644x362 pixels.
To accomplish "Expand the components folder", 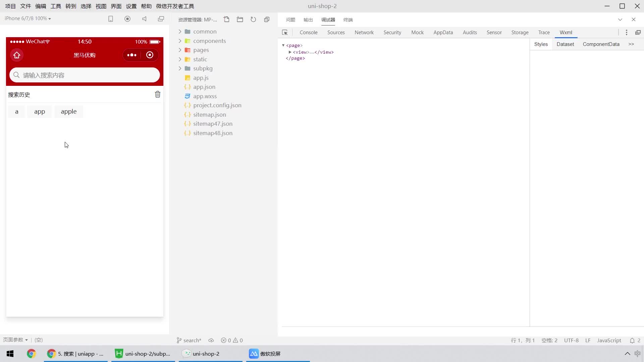I will 180,41.
